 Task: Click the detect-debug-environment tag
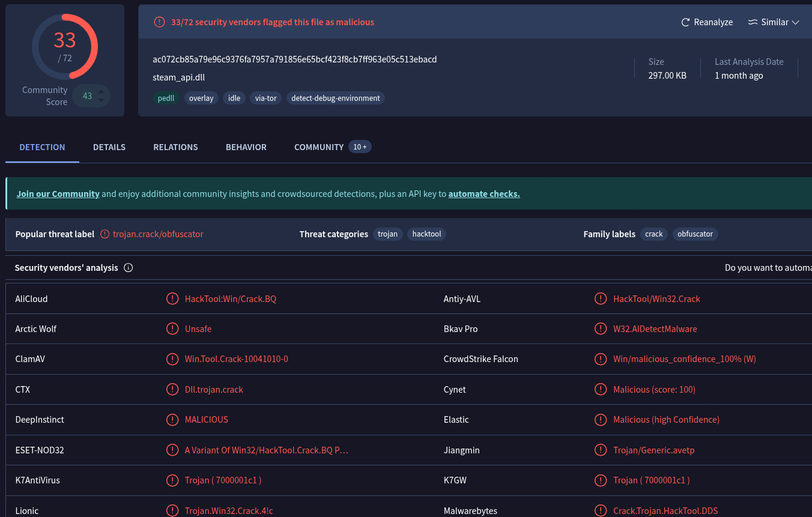(336, 98)
